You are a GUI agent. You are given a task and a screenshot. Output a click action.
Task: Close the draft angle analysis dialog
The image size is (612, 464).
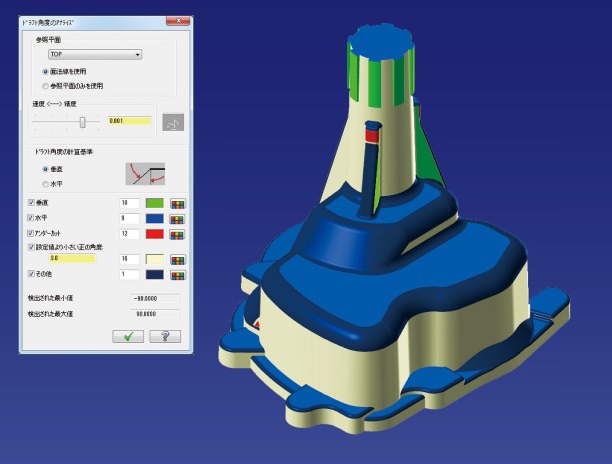click(x=174, y=20)
